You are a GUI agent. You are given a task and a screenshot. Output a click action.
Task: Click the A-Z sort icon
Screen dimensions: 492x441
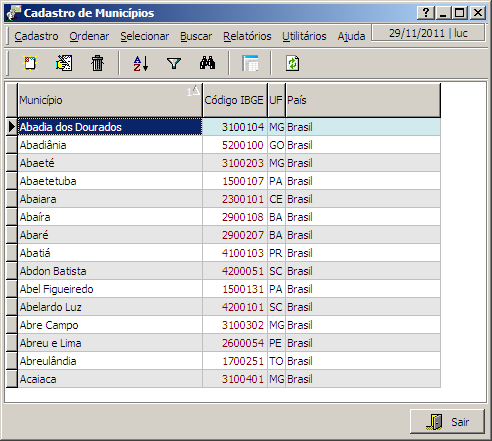pyautogui.click(x=141, y=63)
